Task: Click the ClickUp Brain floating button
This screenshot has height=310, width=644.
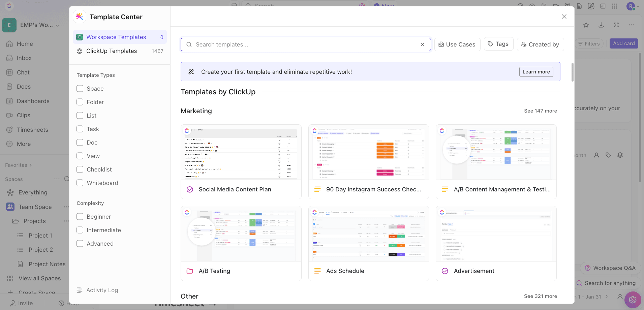Action: (633, 300)
